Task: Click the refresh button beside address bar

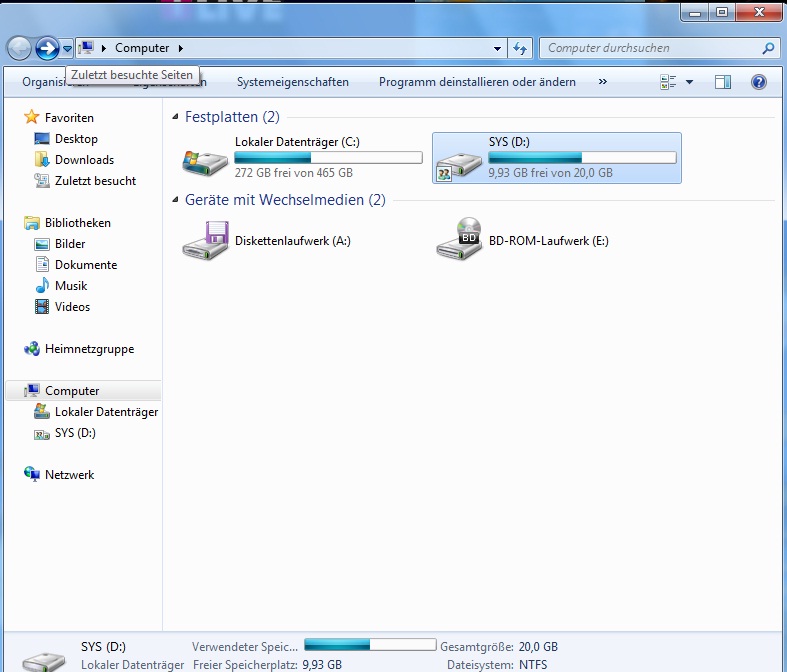Action: tap(520, 48)
